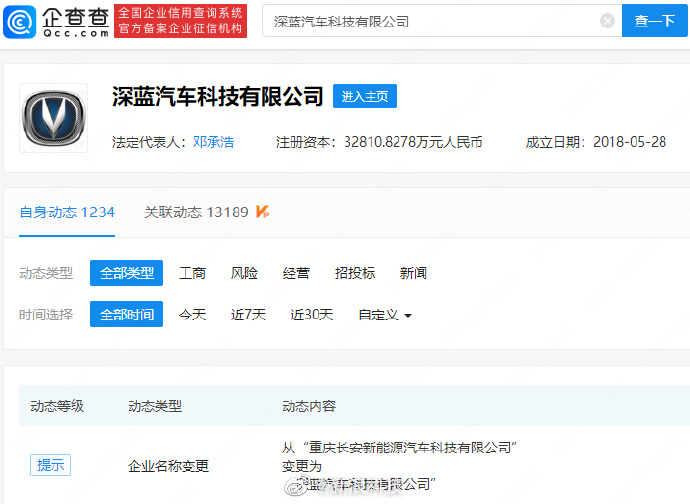Show only 今天 dynamics

click(x=192, y=314)
